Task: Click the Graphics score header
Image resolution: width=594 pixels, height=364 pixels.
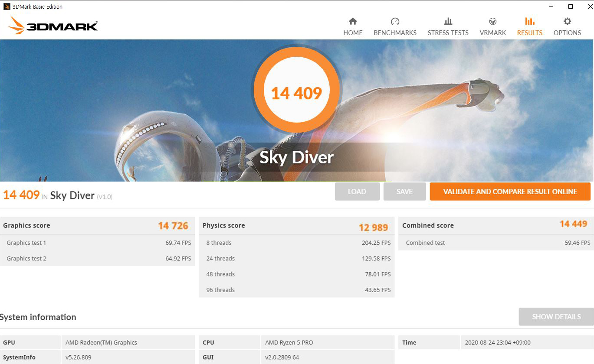Action: (x=26, y=225)
